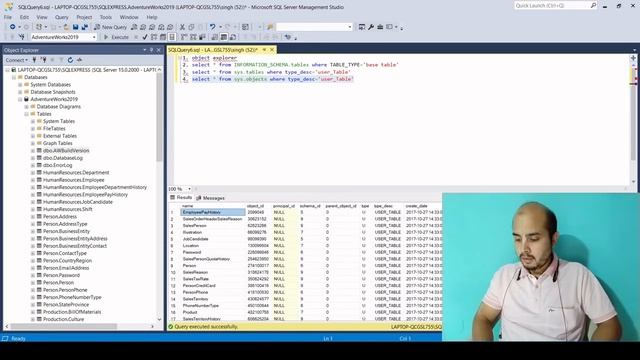Screen dimensions: 640x360
Task: Toggle Include Actual Execution Plan
Action: pos(184,37)
